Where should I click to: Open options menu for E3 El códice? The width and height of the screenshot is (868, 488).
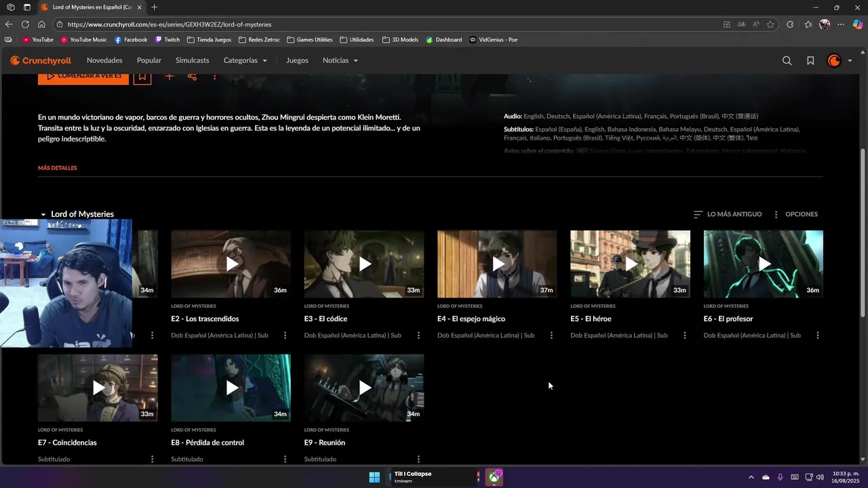[418, 335]
